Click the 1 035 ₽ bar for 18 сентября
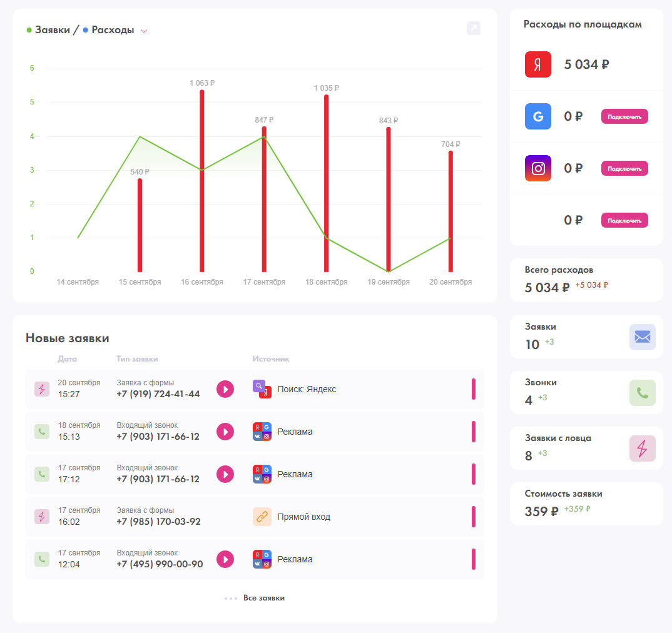 pyautogui.click(x=326, y=183)
